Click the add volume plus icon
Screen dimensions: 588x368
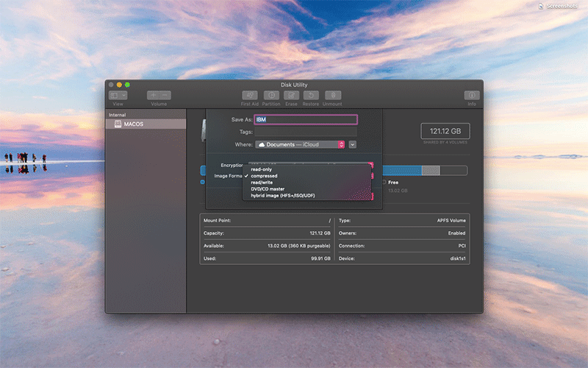pyautogui.click(x=153, y=95)
